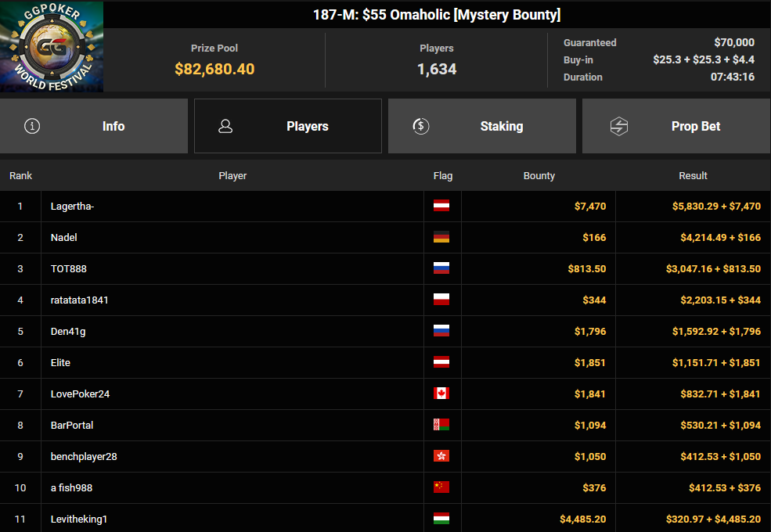771x532 pixels.
Task: Click TOT888's Russian flag
Action: [x=441, y=268]
